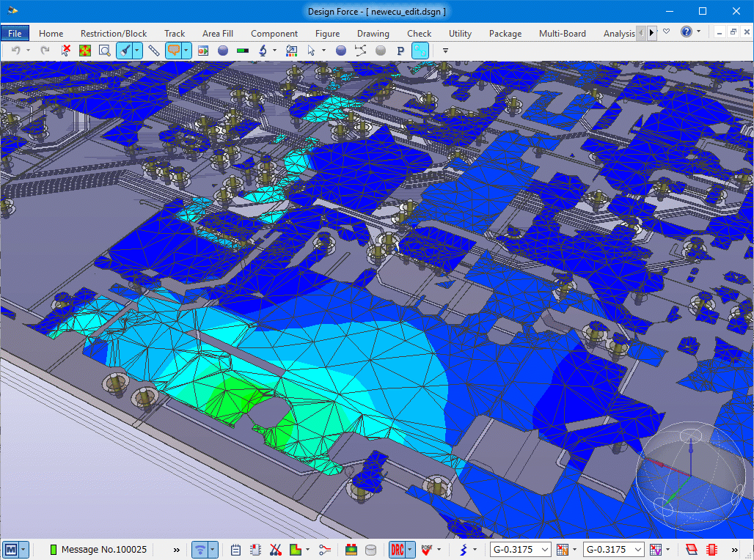Image resolution: width=754 pixels, height=560 pixels.
Task: Click the undo arrow icon
Action: [15, 51]
